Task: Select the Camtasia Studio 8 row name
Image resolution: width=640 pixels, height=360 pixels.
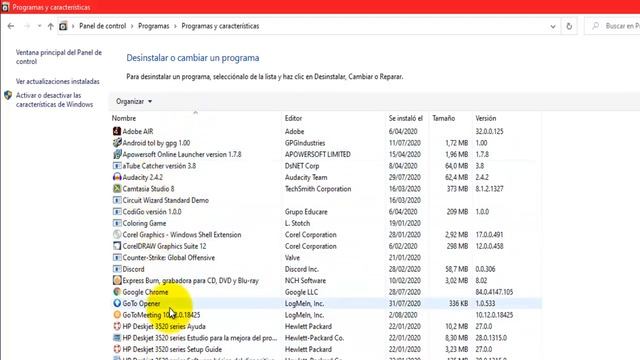Action: (148, 189)
